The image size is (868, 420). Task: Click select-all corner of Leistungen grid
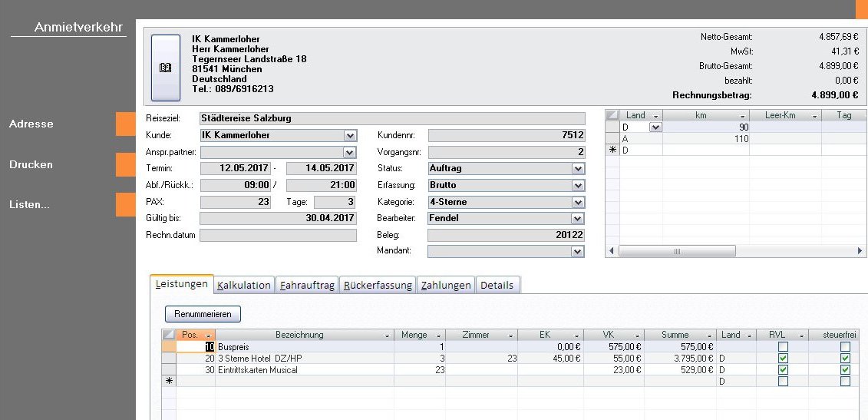(169, 335)
